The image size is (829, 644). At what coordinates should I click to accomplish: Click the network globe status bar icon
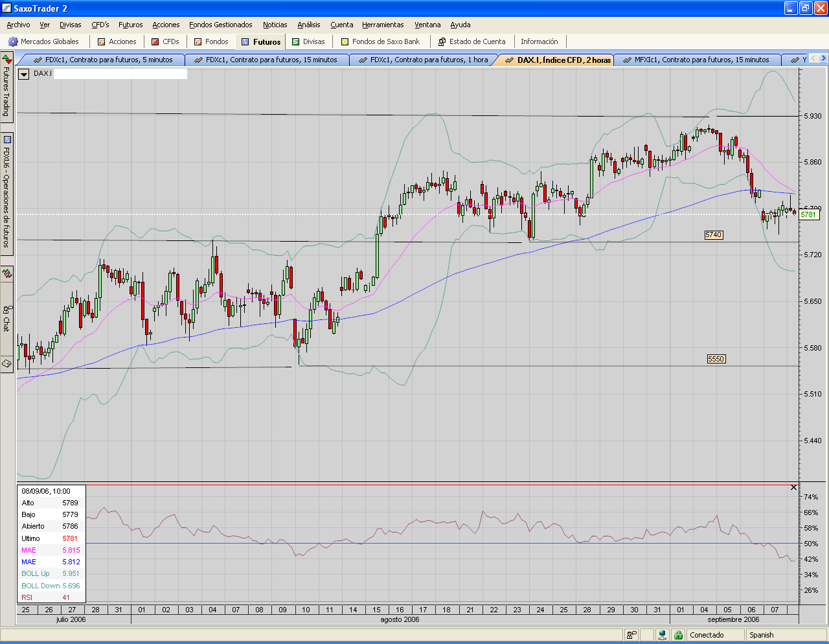662,635
